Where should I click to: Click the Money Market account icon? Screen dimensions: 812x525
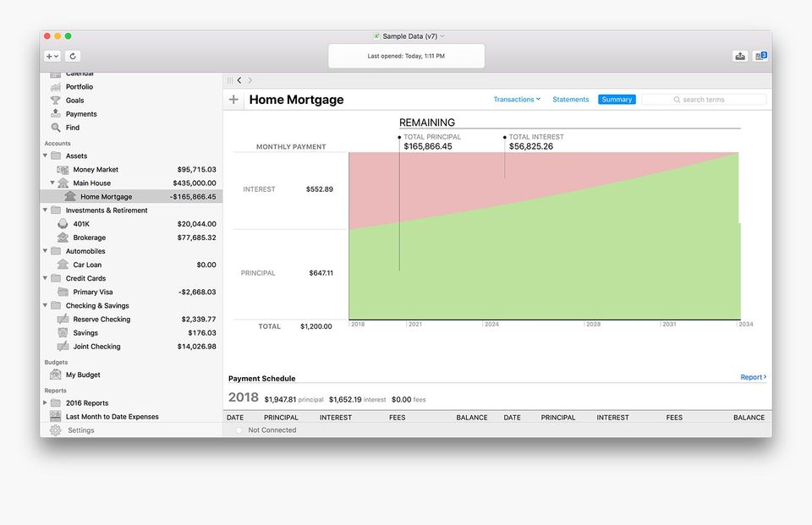point(63,169)
